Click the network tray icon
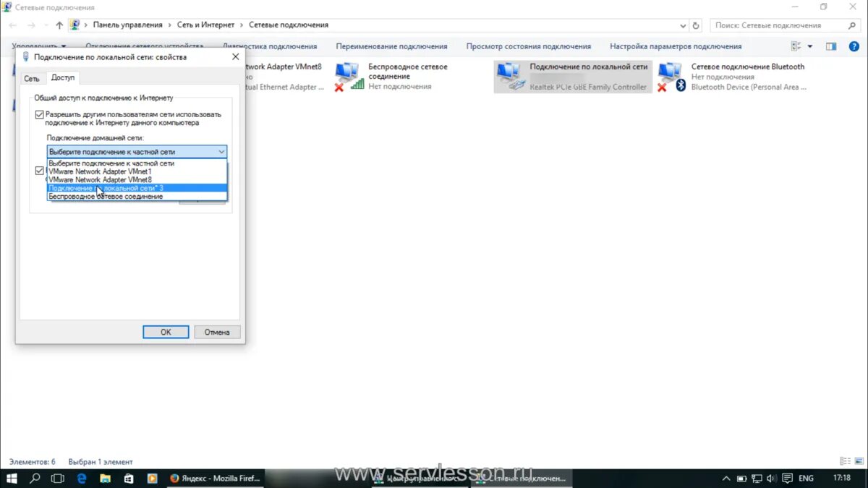This screenshot has height=488, width=868. tap(757, 478)
